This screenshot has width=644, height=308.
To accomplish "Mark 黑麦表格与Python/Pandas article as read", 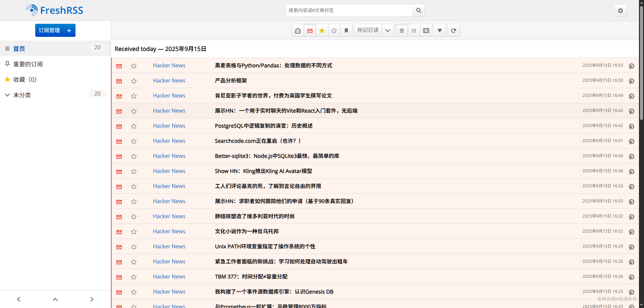I will (x=119, y=66).
